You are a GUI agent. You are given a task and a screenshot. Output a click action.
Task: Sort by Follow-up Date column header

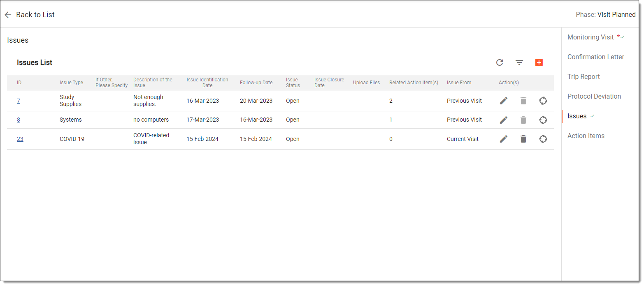(x=256, y=83)
